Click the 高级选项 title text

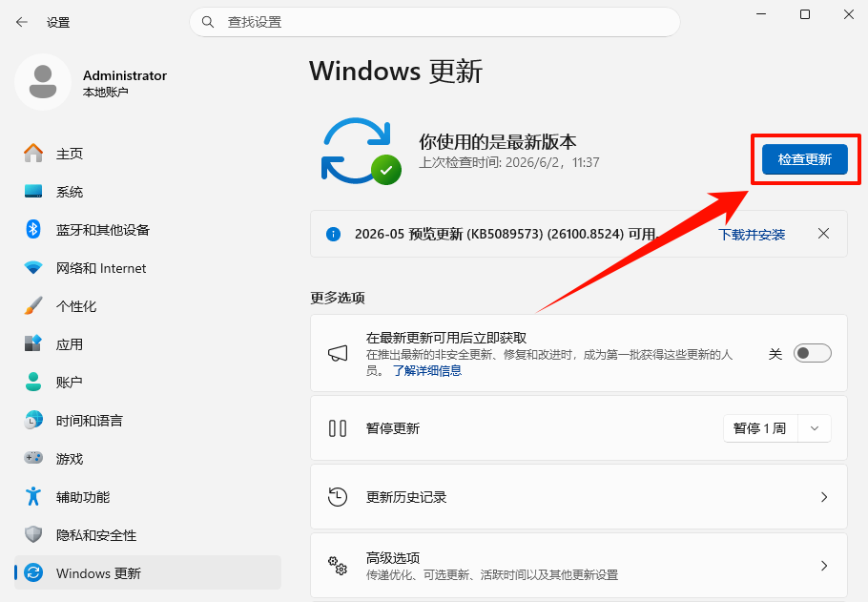(393, 558)
